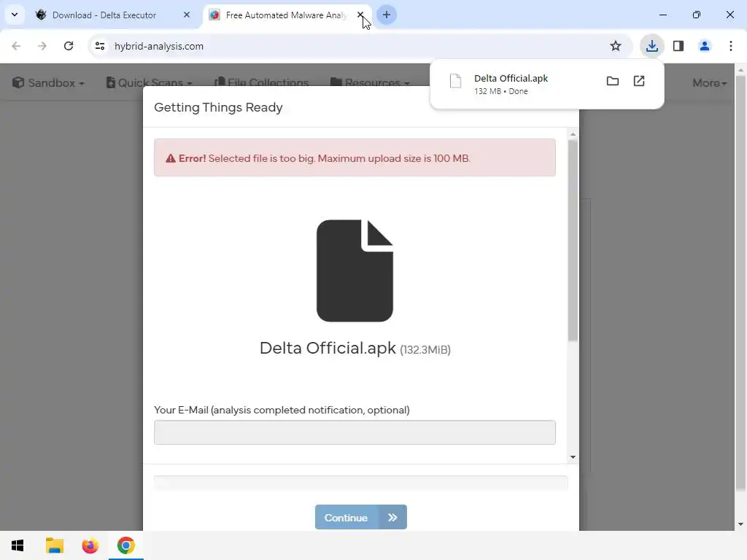View site information icon in address bar

click(99, 46)
